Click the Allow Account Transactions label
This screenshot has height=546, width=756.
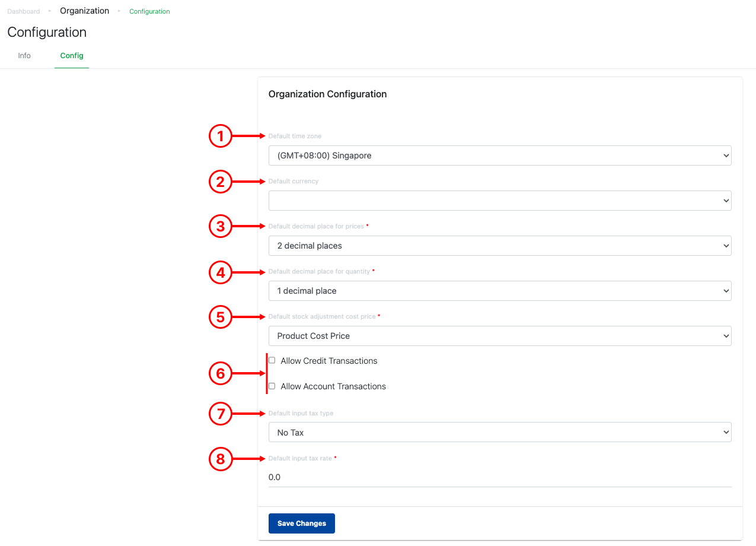(x=333, y=386)
